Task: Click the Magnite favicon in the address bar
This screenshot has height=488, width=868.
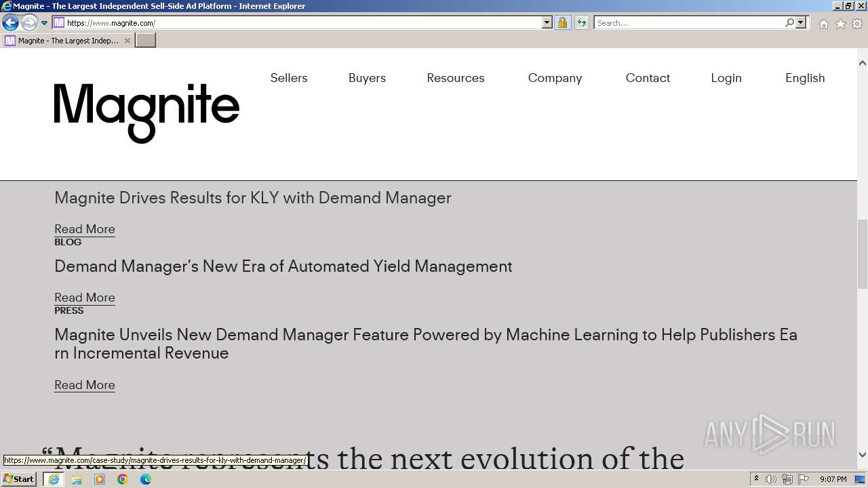Action: point(59,23)
